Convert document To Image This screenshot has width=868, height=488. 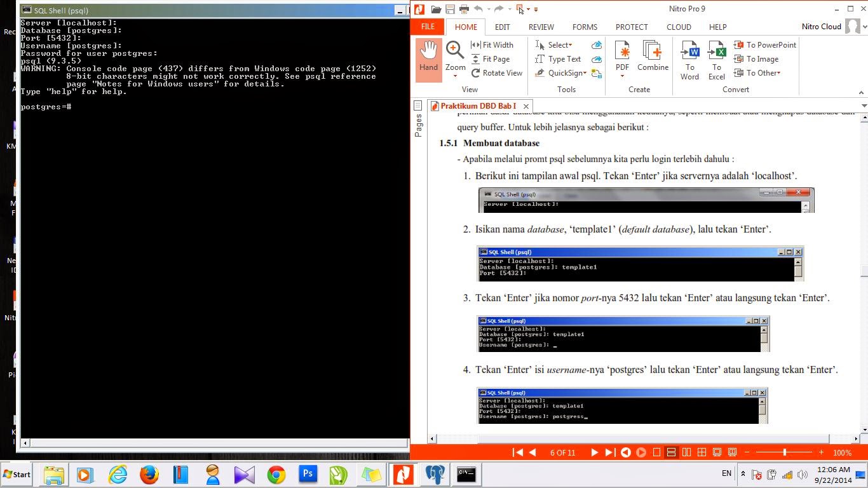click(x=756, y=59)
